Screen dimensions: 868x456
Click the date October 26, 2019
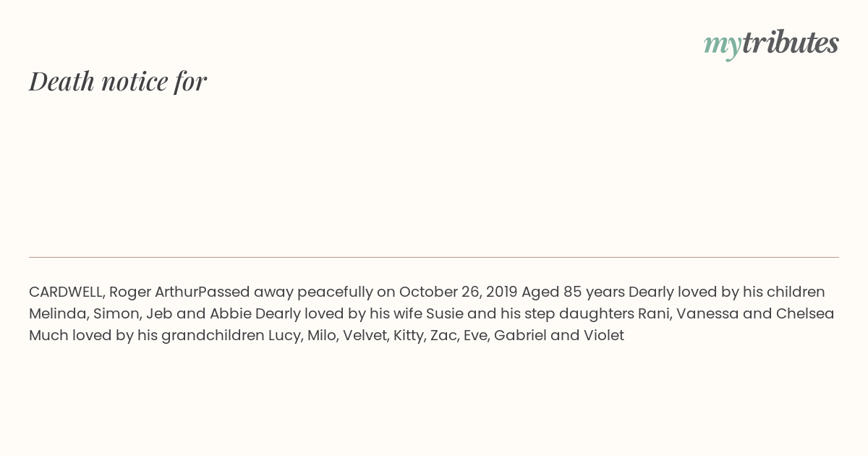[458, 292]
